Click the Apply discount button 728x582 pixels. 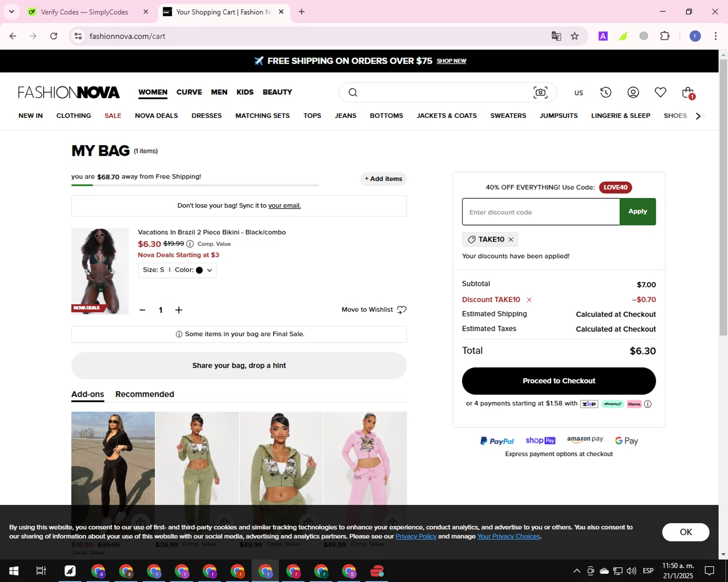(x=638, y=211)
